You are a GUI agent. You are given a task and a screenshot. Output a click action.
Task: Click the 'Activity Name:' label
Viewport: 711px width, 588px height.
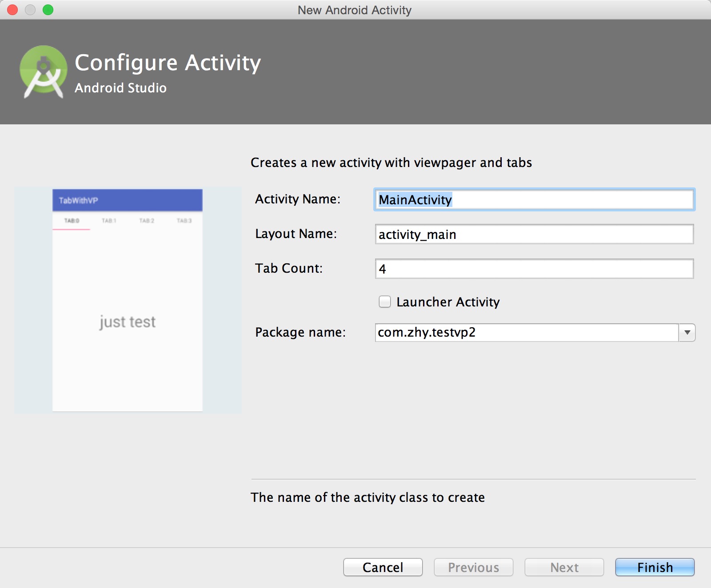pyautogui.click(x=298, y=199)
